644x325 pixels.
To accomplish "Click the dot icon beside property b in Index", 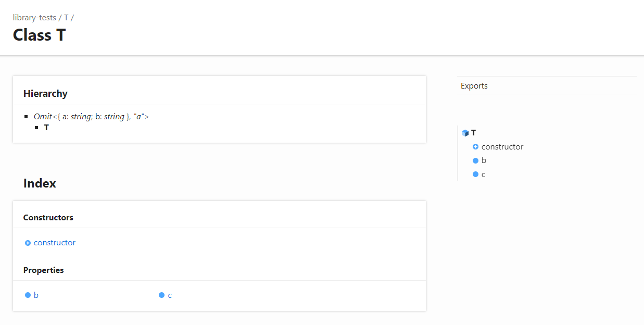I will [x=27, y=295].
